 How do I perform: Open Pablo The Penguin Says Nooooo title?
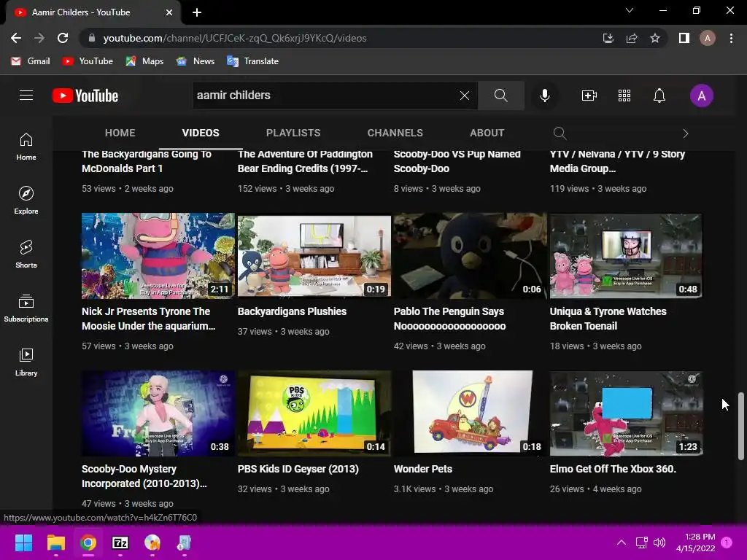click(449, 319)
